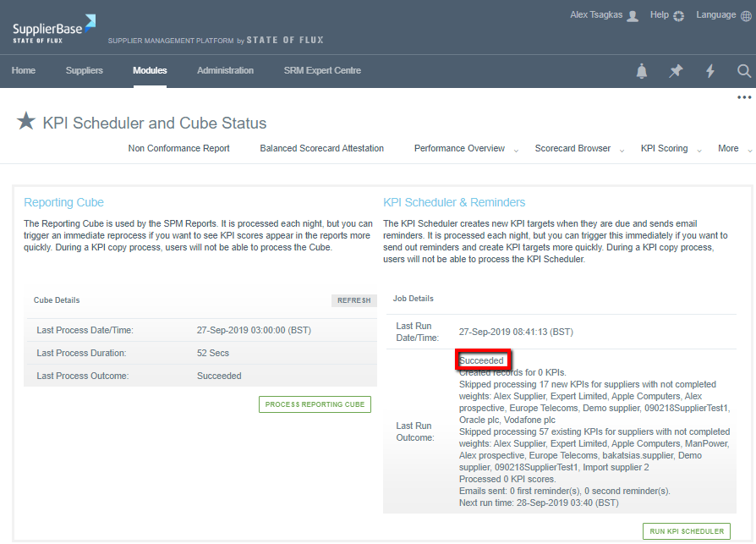This screenshot has height=544, width=756.
Task: Open the lightning bolt quick actions icon
Action: [x=710, y=72]
